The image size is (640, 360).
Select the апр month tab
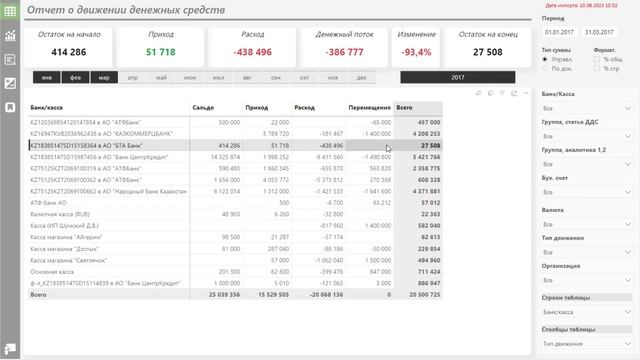tap(133, 77)
